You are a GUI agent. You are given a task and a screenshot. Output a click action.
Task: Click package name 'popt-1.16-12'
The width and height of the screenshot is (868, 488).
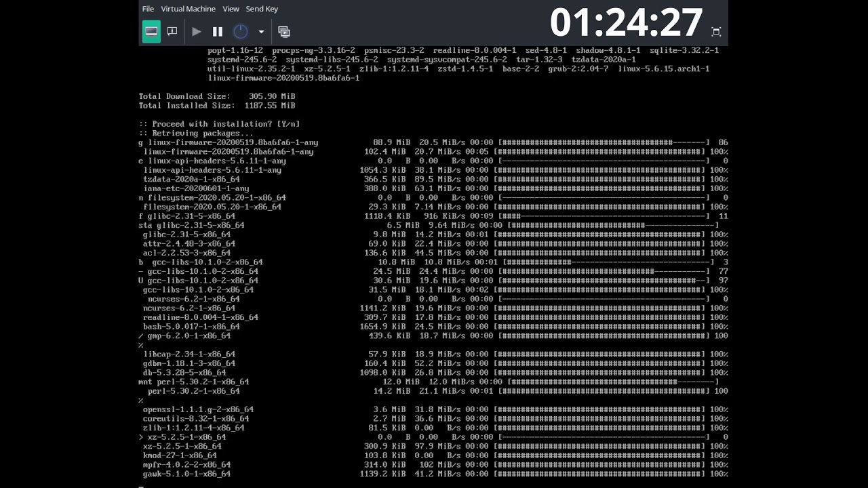[235, 50]
